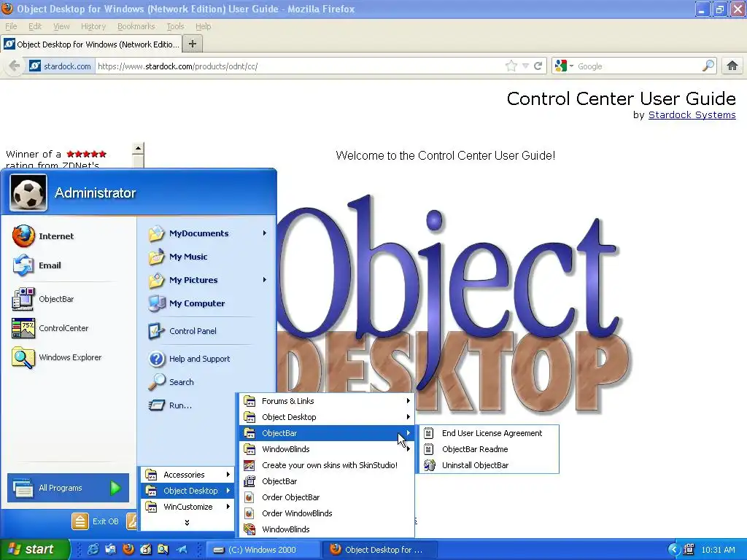Select the Object Desktop entry under All Programs
747x560 pixels.
tap(187, 491)
